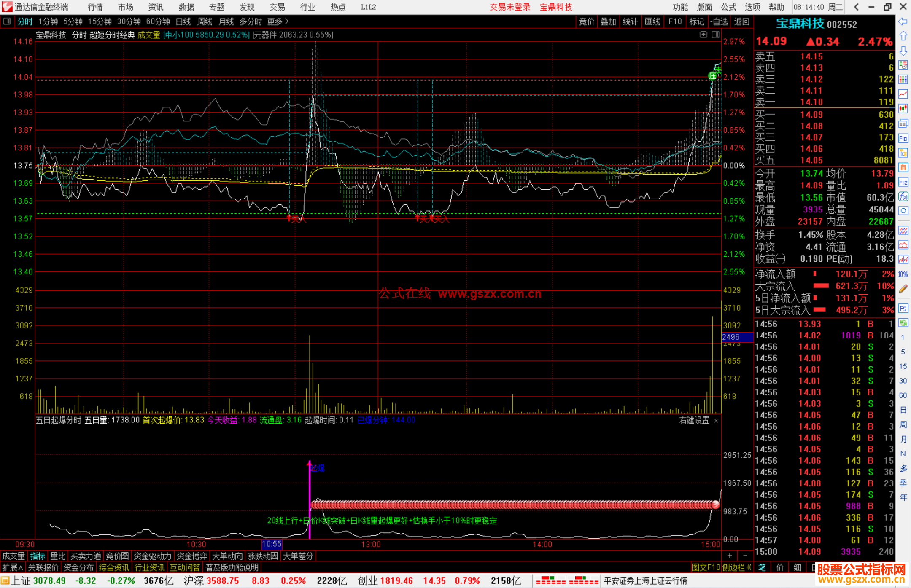Toggle the left panel icon beside 分时
The width and height of the screenshot is (911, 588).
[x=7, y=21]
